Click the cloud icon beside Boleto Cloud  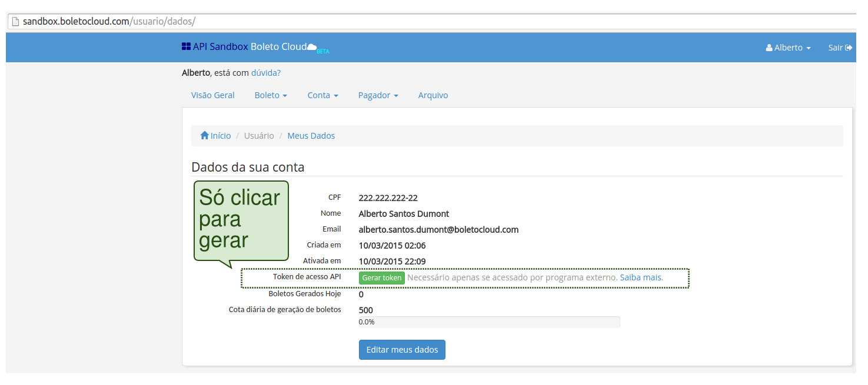pyautogui.click(x=312, y=47)
